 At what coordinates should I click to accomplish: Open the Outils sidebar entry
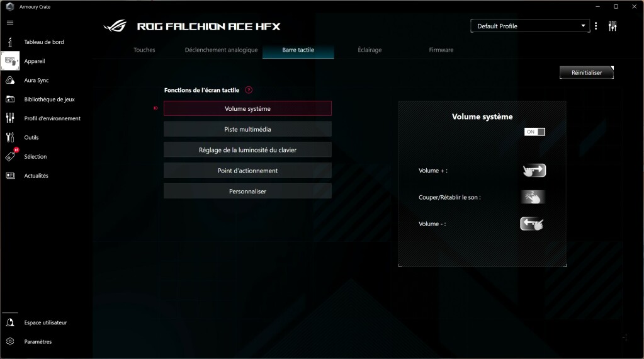click(31, 137)
